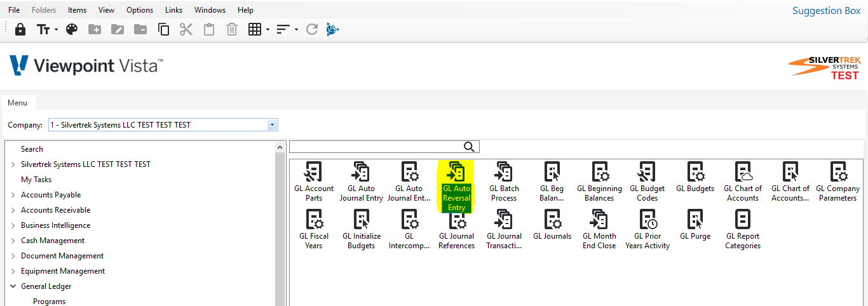
Task: Click the copy icon in the toolbar
Action: [163, 29]
